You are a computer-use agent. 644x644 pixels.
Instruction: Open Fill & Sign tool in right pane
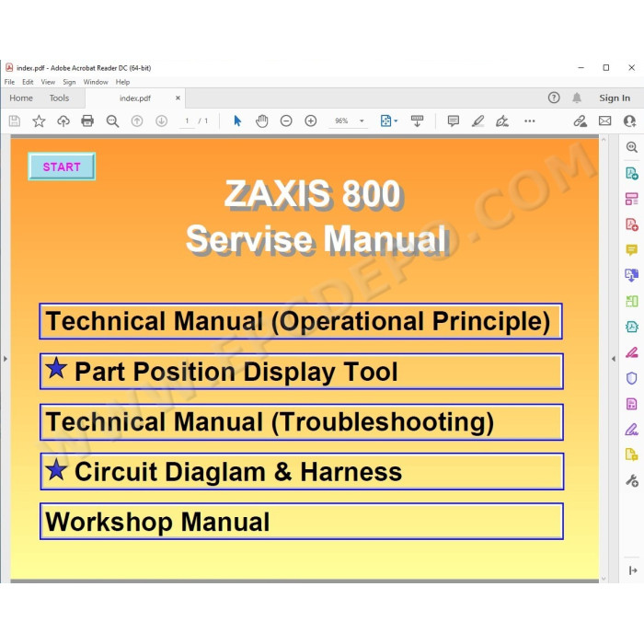(632, 430)
